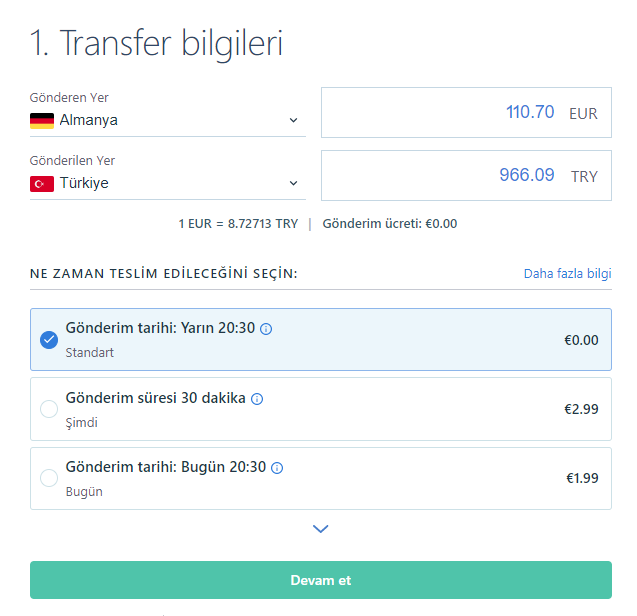Open the Gönderilen Yer country dropdown
The image size is (637, 616).
point(293,183)
